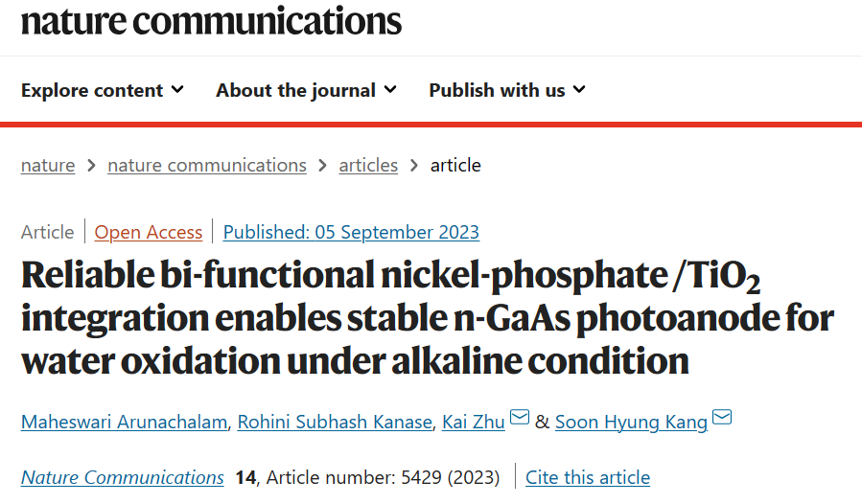Click the nature communications logo

[211, 21]
